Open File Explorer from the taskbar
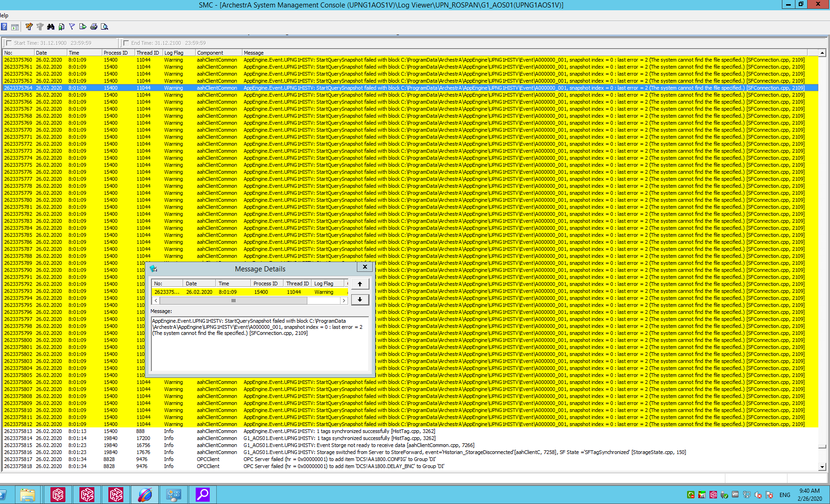 coord(28,495)
